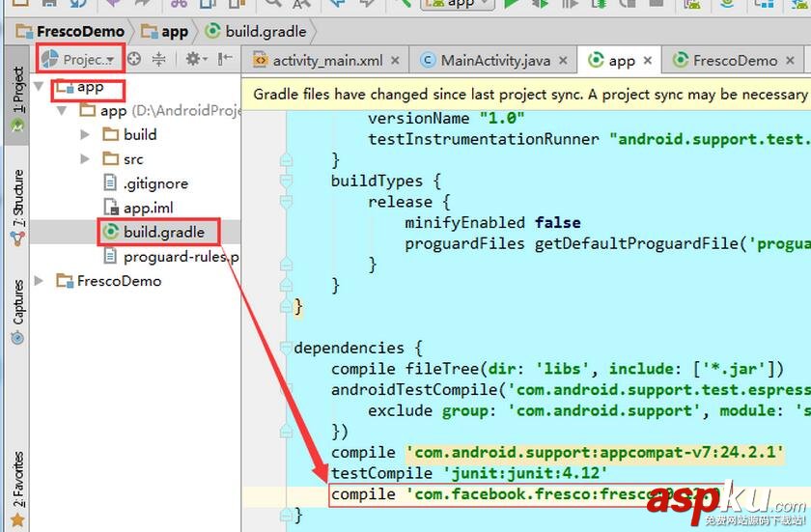Expand the build folder

click(86, 134)
